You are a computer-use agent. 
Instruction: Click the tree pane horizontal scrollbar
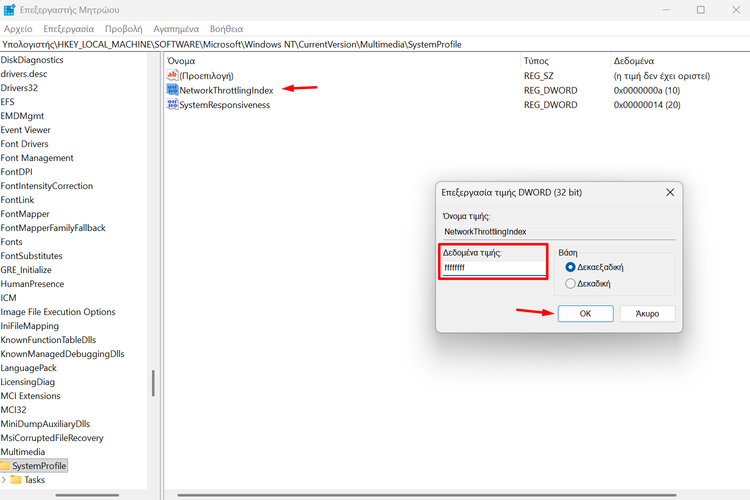87,495
